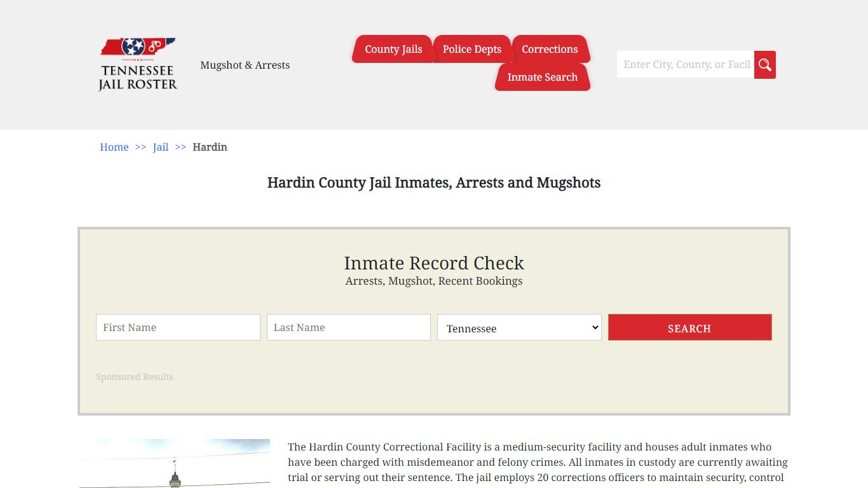Open the Corrections tab
This screenshot has width=868, height=488.
click(x=550, y=49)
